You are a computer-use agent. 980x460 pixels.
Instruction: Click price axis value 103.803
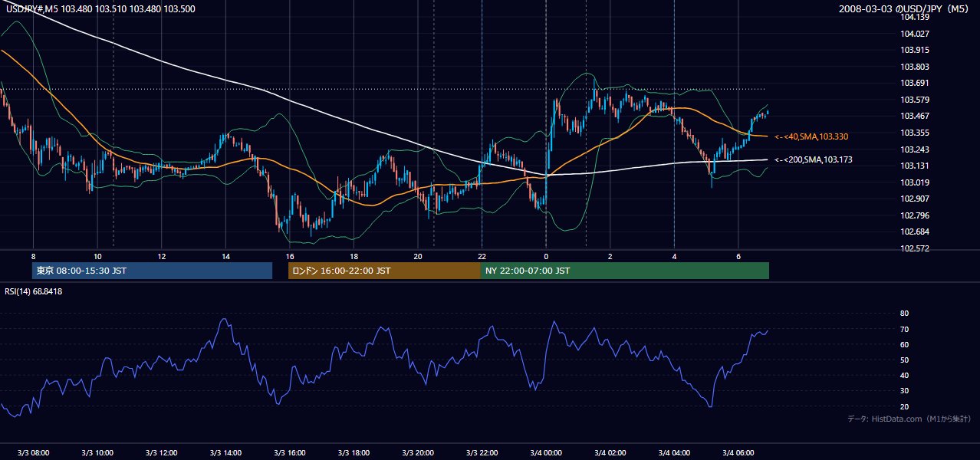tap(916, 67)
